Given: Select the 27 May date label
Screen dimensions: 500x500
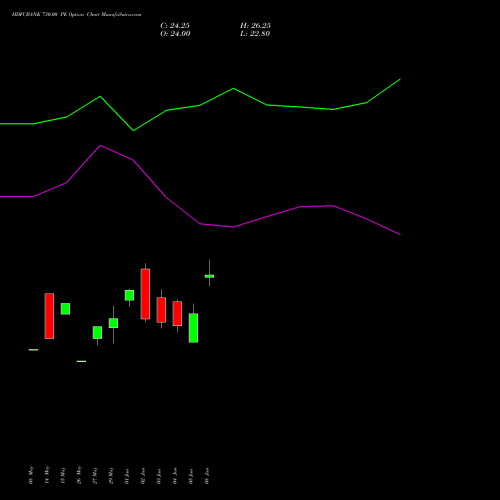Looking at the screenshot, I should 95,475.
